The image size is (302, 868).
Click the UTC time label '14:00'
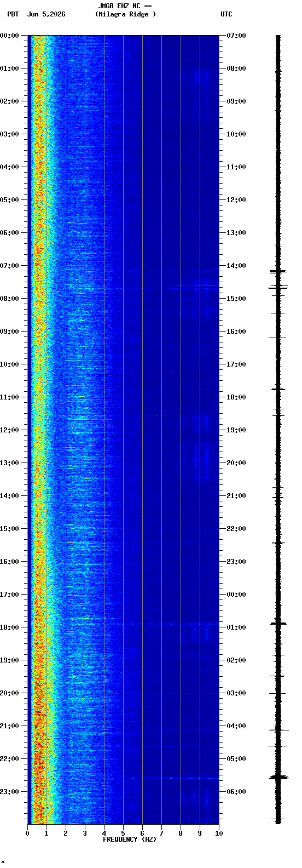pyautogui.click(x=236, y=266)
